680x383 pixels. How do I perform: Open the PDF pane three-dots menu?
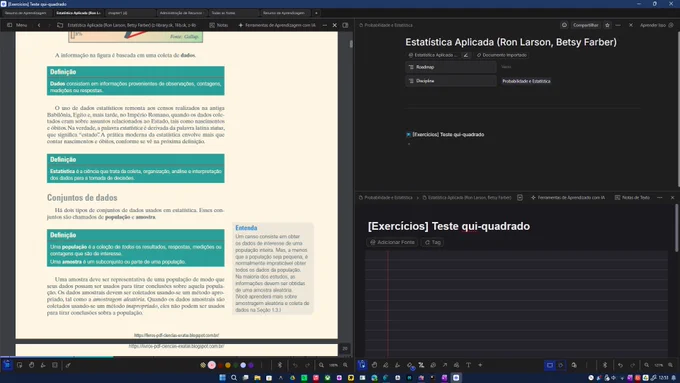pos(325,25)
